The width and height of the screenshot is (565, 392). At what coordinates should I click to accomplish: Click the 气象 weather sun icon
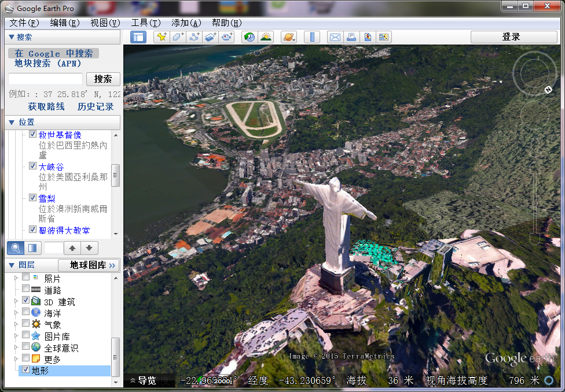click(x=36, y=324)
